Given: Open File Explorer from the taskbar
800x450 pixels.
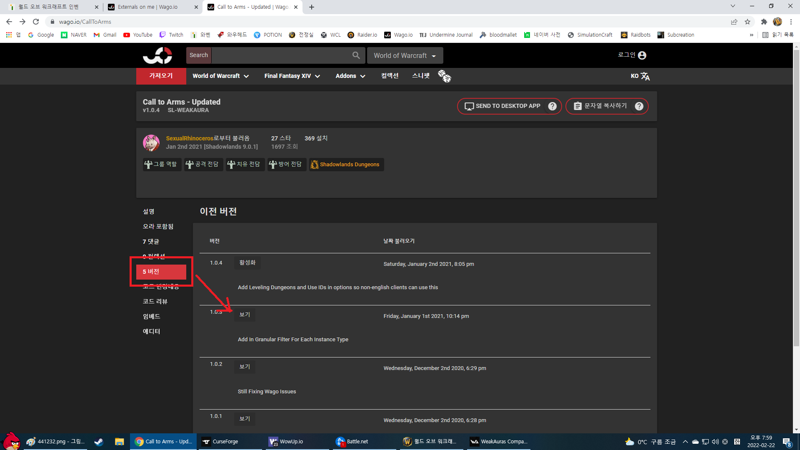Looking at the screenshot, I should tap(119, 441).
